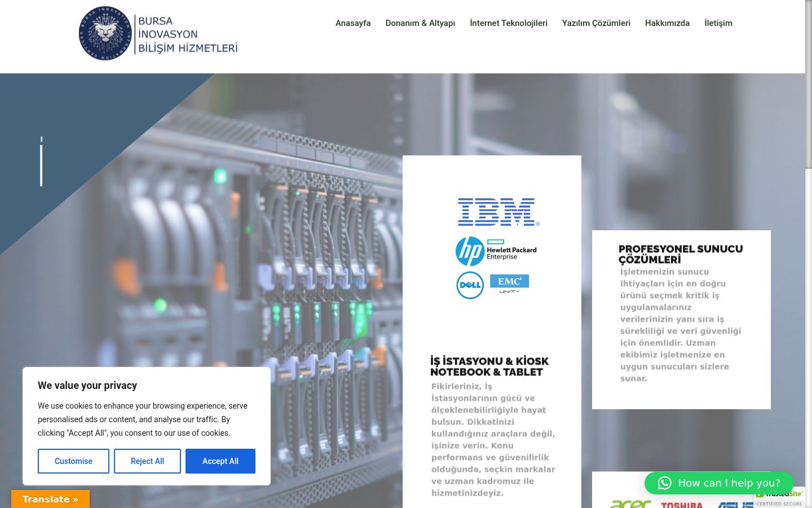Click the Bursa İnovasyon Bilişim Hizmetleri title
The image size is (812, 508).
click(188, 34)
